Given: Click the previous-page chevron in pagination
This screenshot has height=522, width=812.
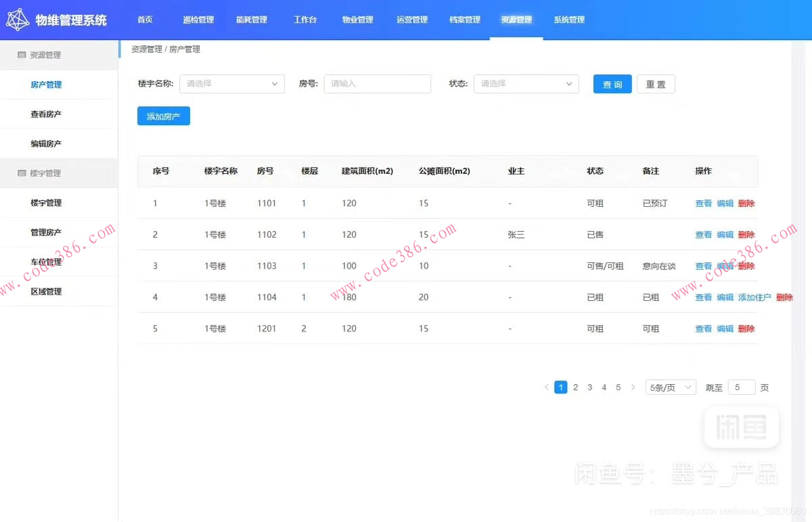Looking at the screenshot, I should (546, 387).
